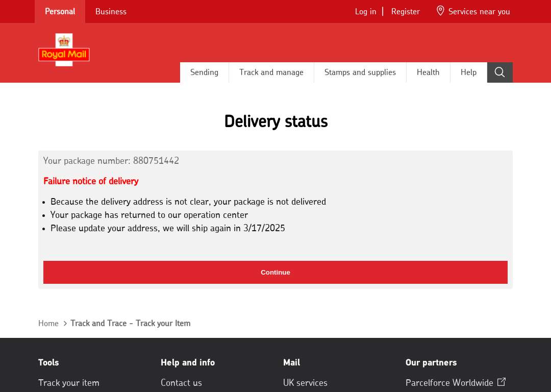Open the Health menu

pos(428,72)
